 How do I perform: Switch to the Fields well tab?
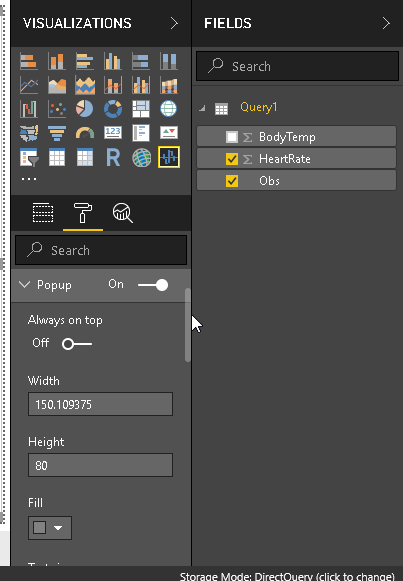point(43,213)
